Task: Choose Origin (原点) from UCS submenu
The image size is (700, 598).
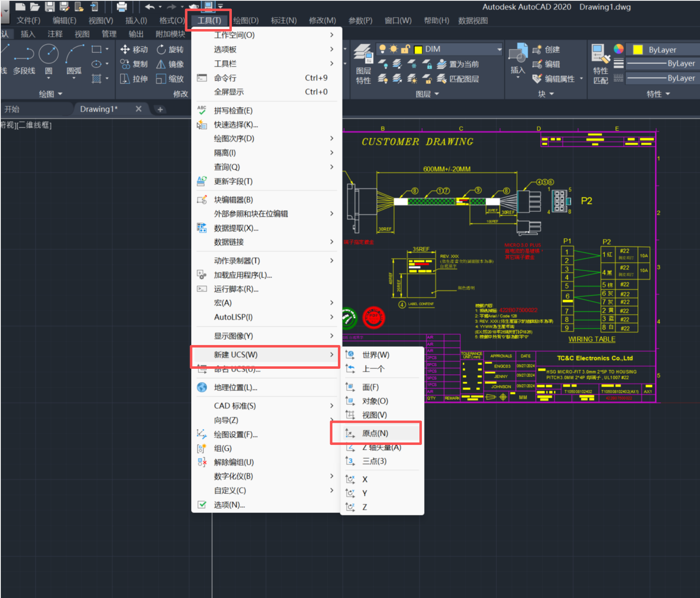Action: [375, 433]
